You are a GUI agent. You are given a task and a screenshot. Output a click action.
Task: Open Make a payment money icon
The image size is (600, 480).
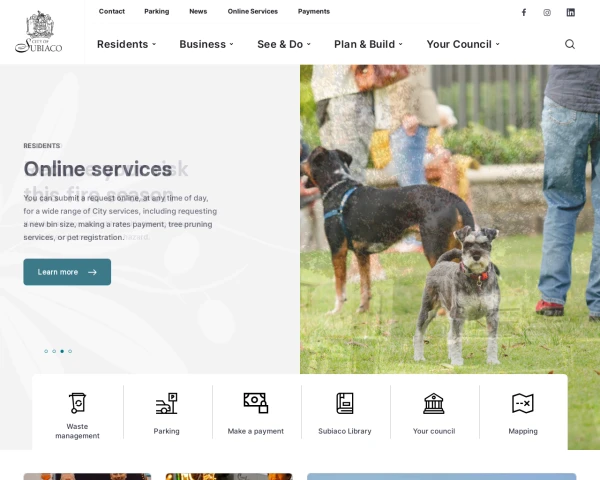pos(256,403)
